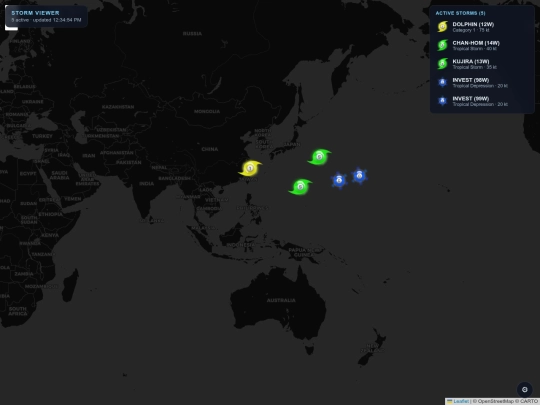Viewport: 540px width, 405px height.
Task: Select the green storm marker east of the Philippines
Action: click(x=300, y=187)
